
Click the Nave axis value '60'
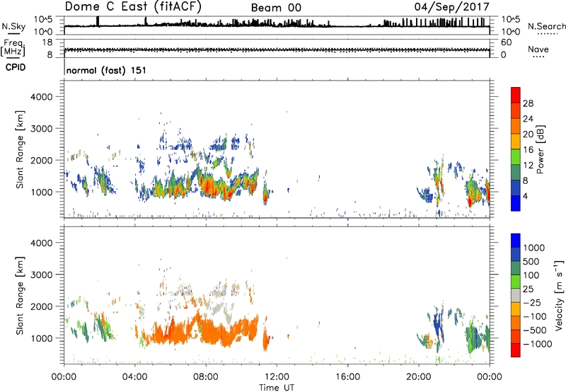506,42
